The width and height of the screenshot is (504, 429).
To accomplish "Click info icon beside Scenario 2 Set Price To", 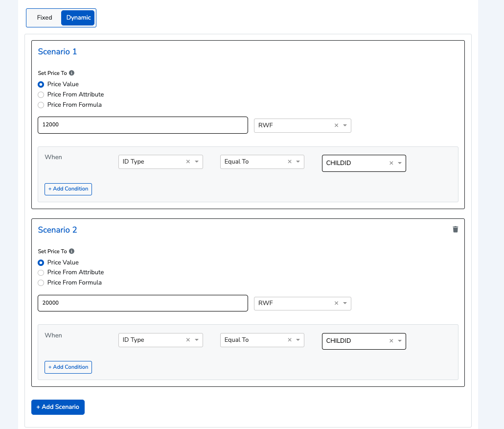I will (71, 251).
